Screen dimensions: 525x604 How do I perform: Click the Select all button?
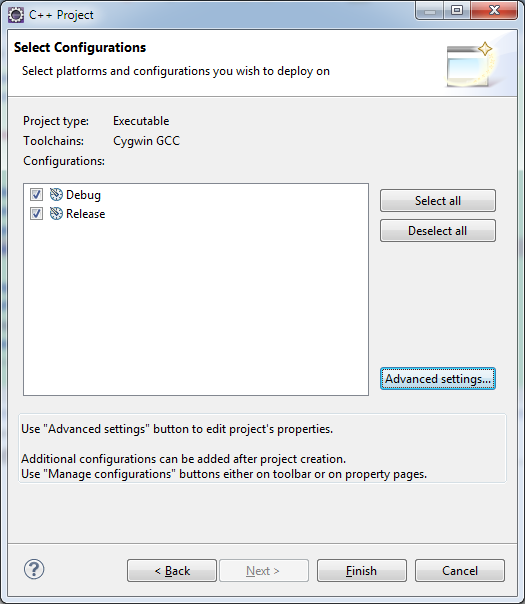(x=438, y=200)
